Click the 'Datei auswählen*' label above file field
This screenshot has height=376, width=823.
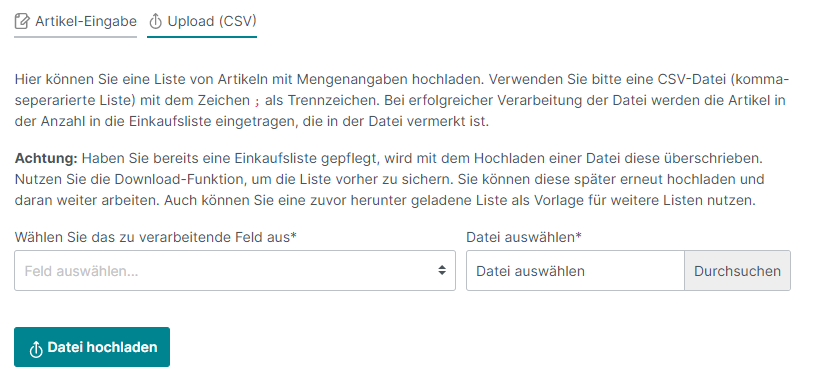click(524, 237)
